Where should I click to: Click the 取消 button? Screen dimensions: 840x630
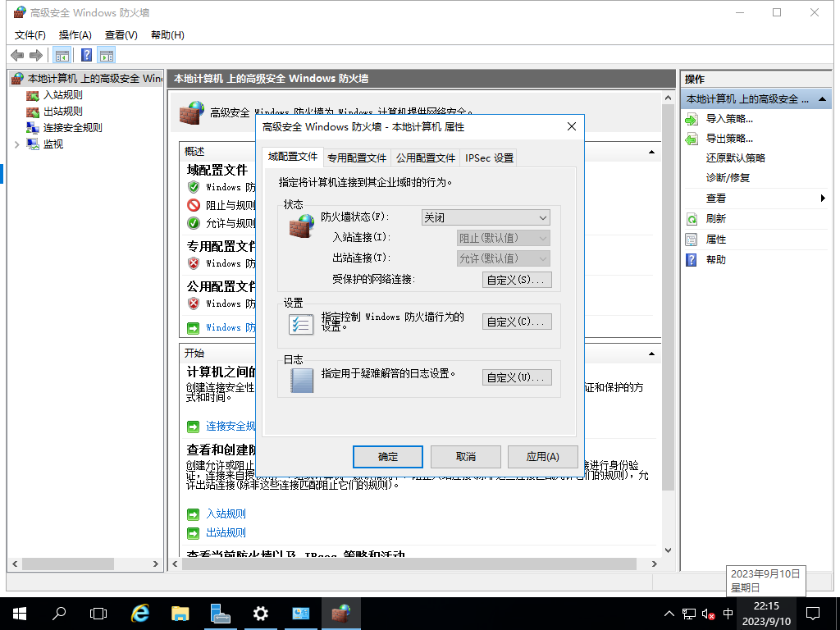tap(466, 456)
